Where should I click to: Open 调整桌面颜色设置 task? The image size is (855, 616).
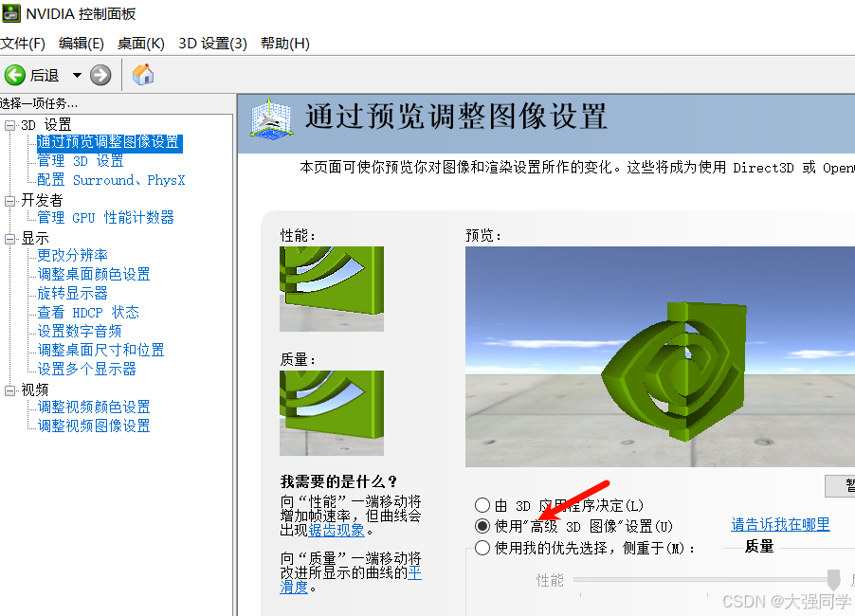click(x=94, y=274)
